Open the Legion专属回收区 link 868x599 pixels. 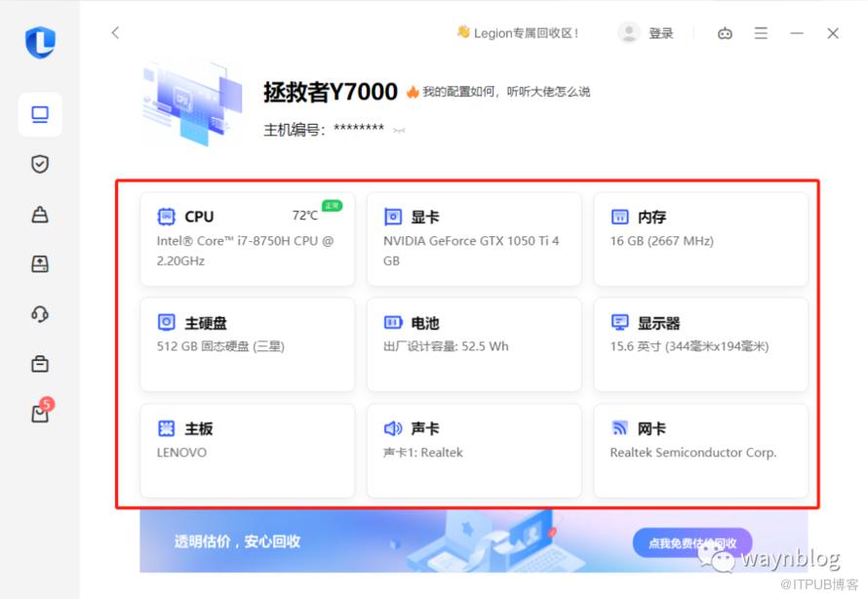click(x=526, y=33)
